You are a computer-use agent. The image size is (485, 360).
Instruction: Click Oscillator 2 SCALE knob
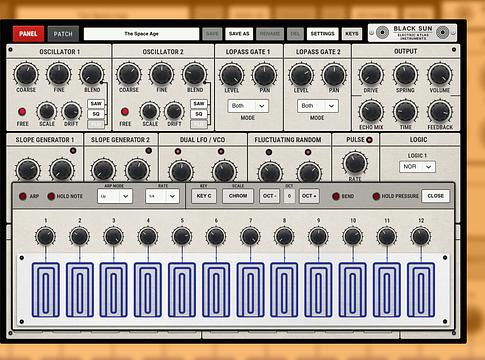(150, 111)
